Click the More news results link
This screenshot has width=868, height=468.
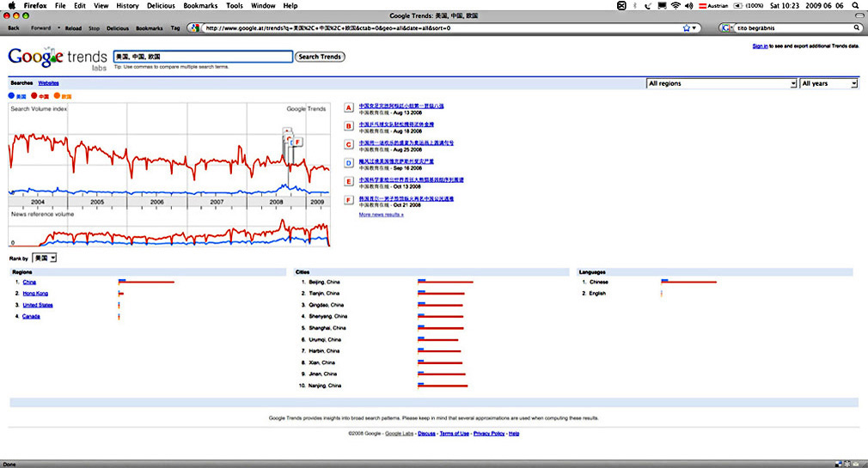tap(381, 215)
